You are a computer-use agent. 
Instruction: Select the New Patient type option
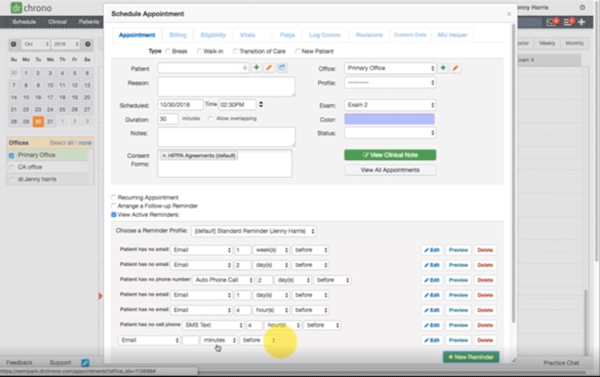[298, 51]
